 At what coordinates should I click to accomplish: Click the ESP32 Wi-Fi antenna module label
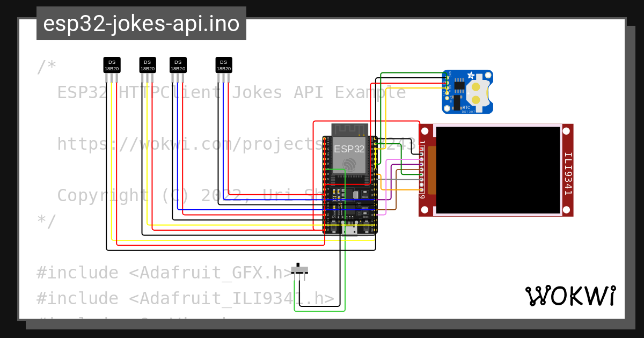click(349, 149)
